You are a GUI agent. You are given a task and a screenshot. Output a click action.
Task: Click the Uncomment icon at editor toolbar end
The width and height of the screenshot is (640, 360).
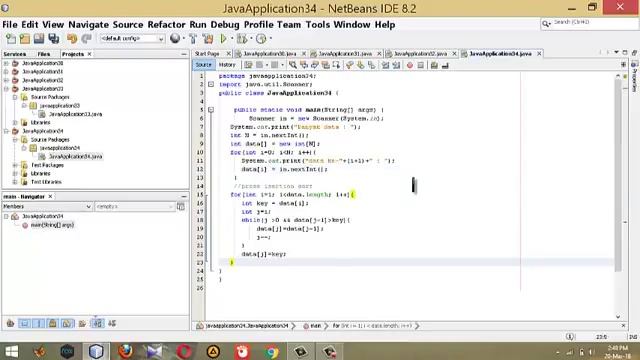[x=445, y=65]
